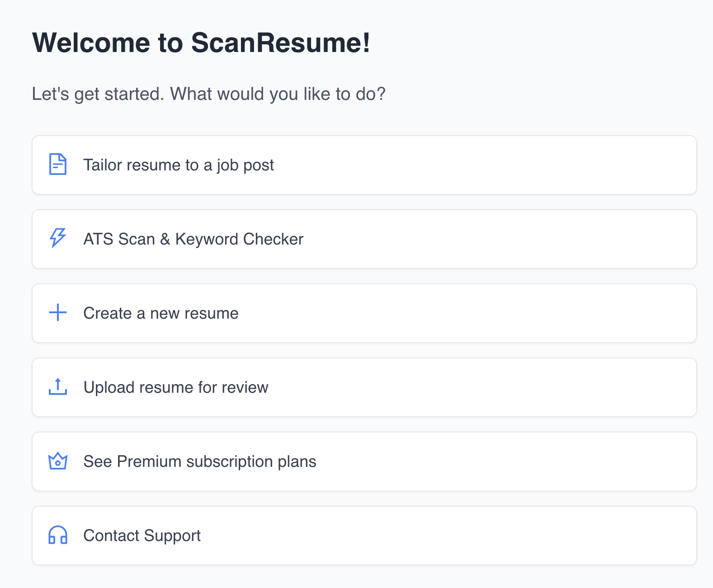Open the "Contact Support" label
Screen dimensions: 713x588
click(142, 536)
